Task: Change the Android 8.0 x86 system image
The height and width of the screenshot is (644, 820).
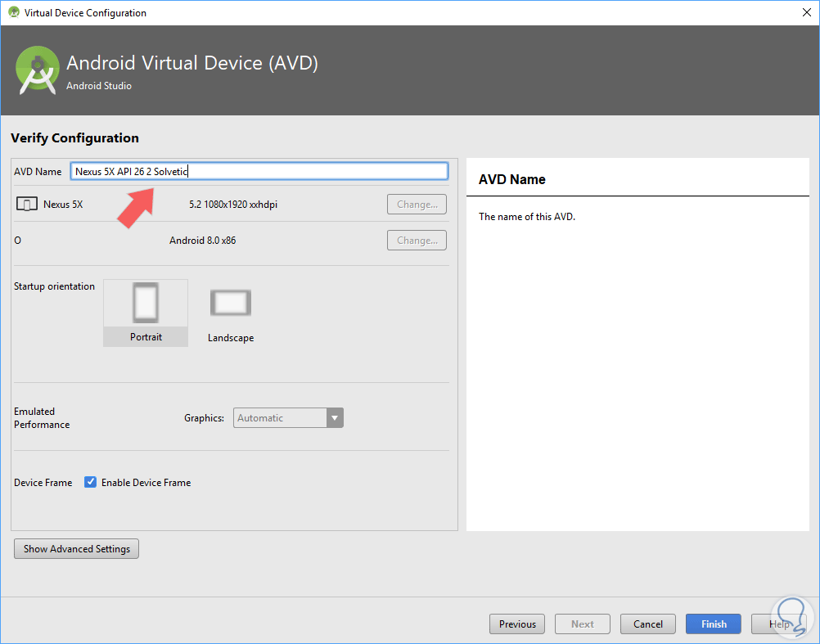Action: pyautogui.click(x=417, y=241)
